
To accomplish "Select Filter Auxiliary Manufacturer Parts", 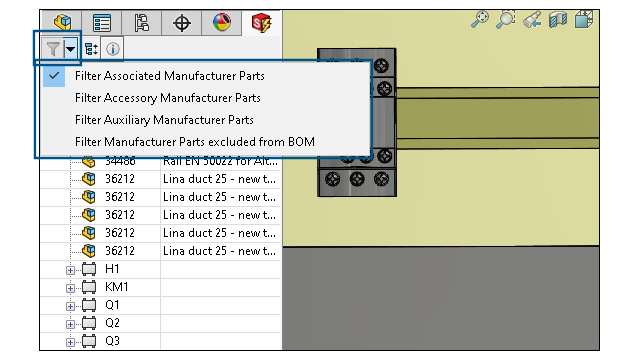I will 164,120.
